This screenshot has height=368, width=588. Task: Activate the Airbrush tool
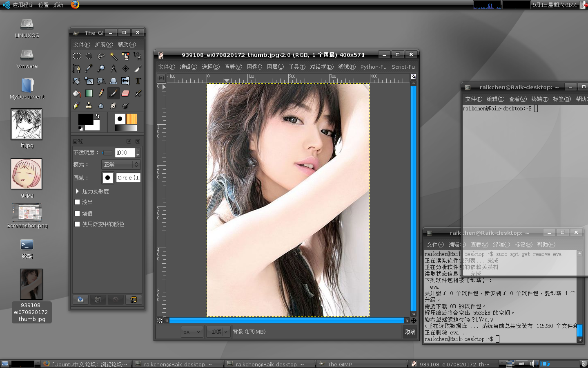pos(138,93)
